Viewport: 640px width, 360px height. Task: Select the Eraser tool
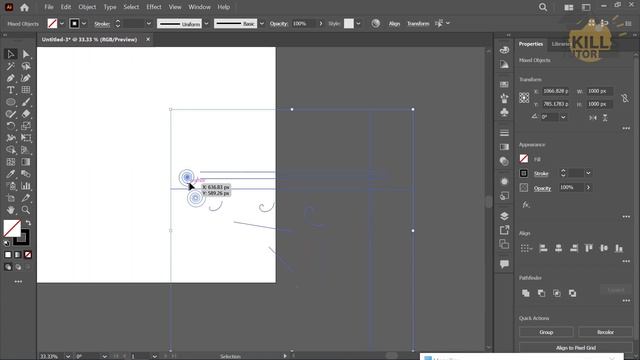26,114
